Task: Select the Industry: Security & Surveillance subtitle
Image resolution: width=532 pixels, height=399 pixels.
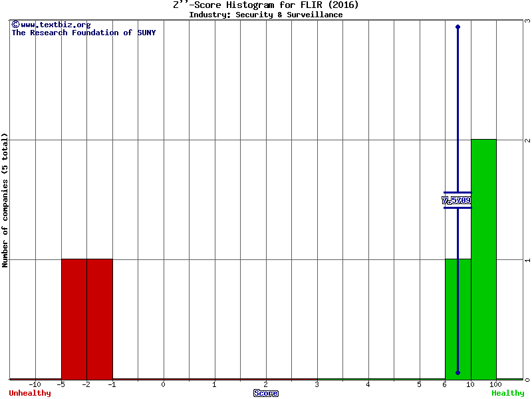Action: click(x=266, y=15)
